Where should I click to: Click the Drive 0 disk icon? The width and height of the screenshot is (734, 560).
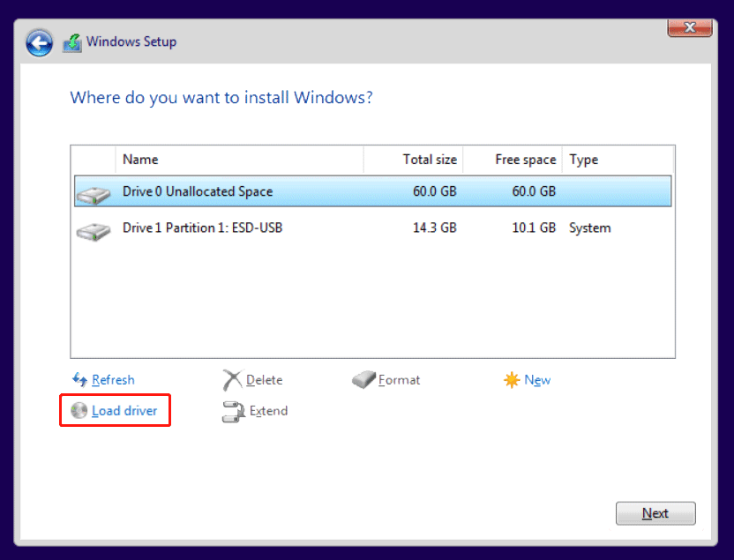click(x=94, y=194)
